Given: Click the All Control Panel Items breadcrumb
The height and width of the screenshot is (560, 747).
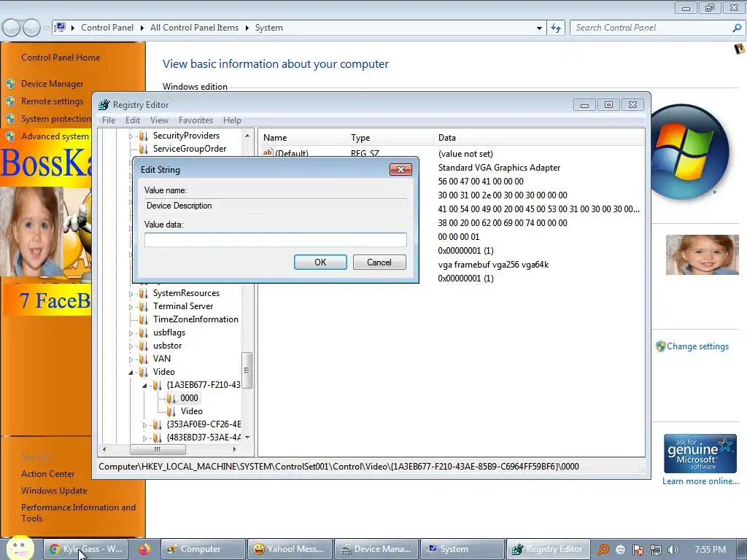Looking at the screenshot, I should (194, 28).
